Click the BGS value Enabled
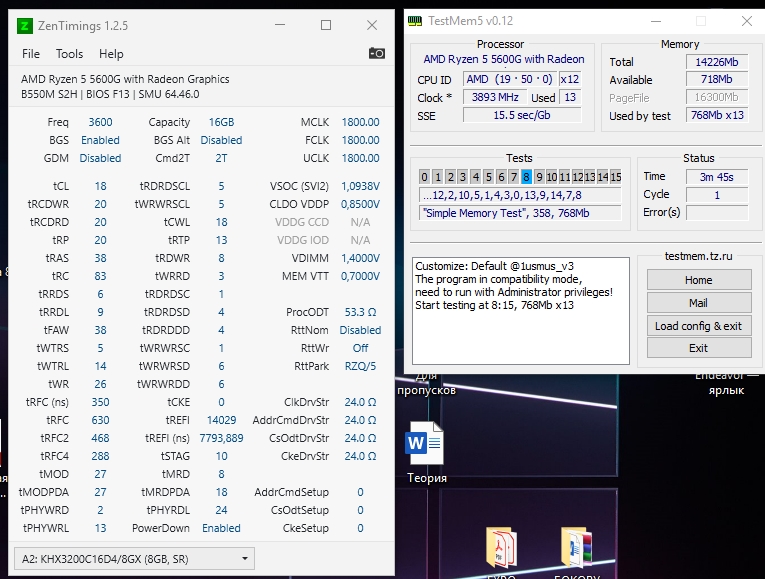The width and height of the screenshot is (765, 579). [100, 140]
